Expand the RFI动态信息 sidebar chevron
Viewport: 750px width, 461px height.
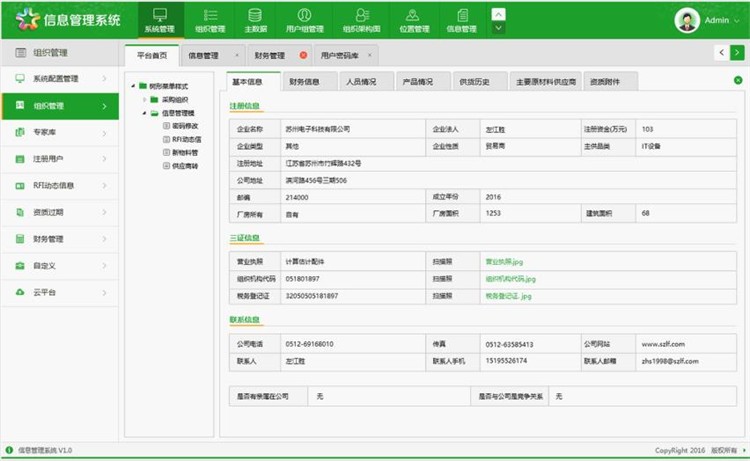tap(104, 186)
